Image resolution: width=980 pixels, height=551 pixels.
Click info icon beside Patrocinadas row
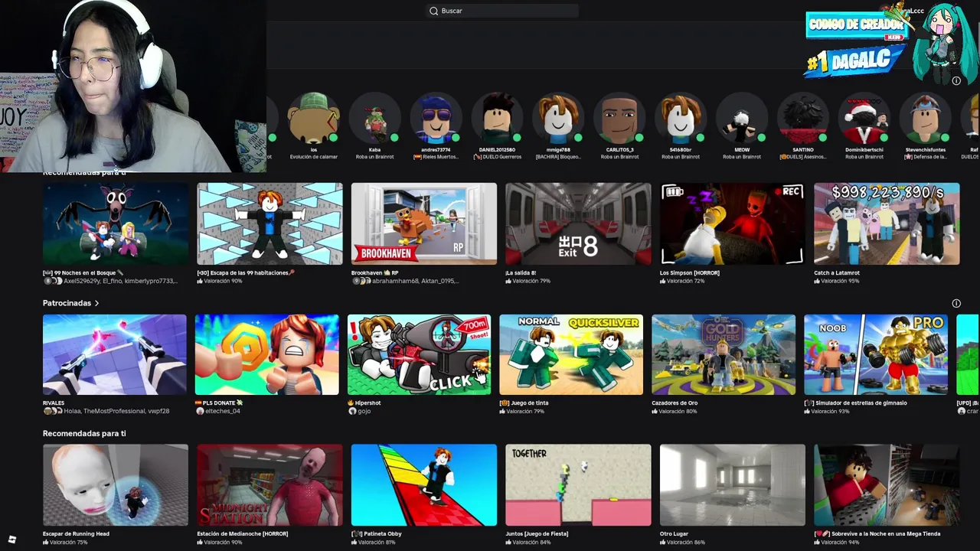tap(956, 303)
